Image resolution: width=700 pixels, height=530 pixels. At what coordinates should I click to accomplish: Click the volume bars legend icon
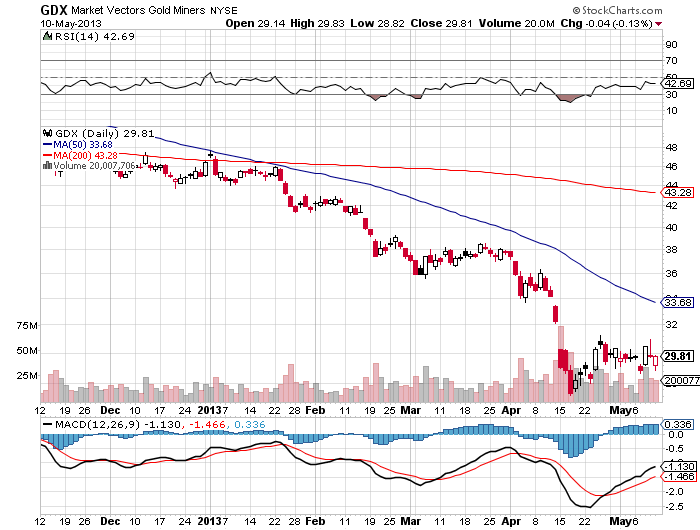click(47, 166)
